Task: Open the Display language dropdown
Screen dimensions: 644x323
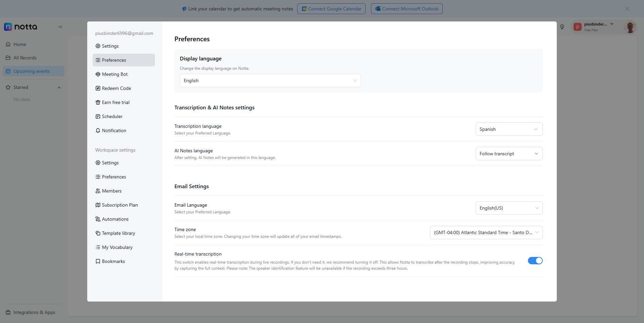Action: [270, 80]
